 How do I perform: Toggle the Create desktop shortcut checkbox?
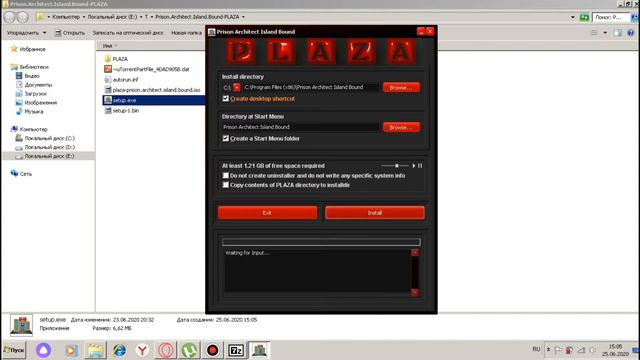pyautogui.click(x=226, y=98)
